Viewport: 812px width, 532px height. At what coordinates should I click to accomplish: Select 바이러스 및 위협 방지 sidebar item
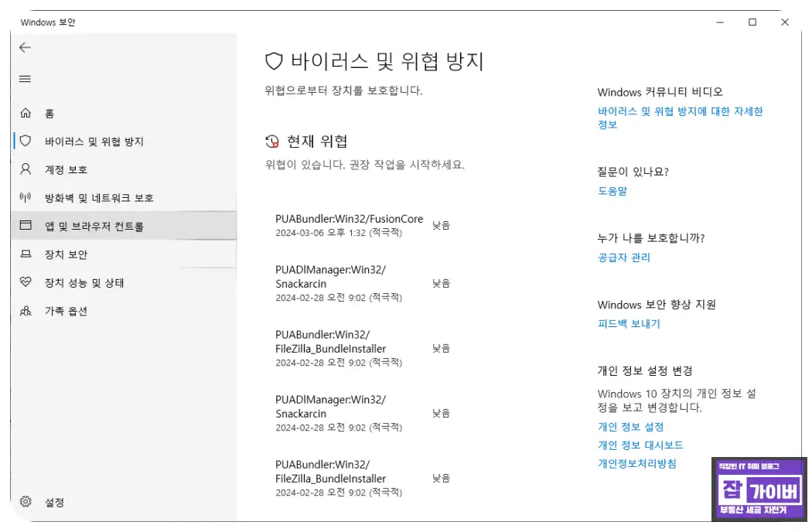[x=123, y=141]
